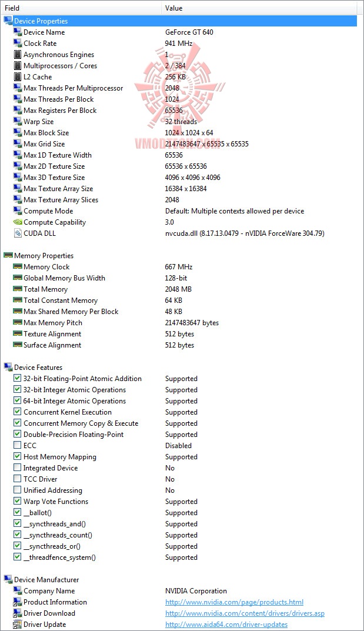
Task: Click the Field column header
Action: (82, 8)
